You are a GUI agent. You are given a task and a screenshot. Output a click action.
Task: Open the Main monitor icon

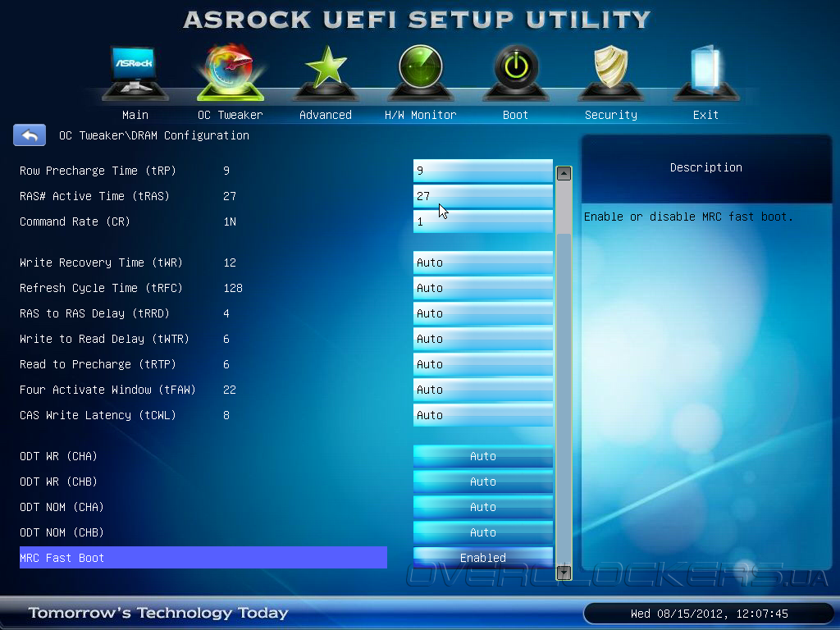tap(135, 73)
